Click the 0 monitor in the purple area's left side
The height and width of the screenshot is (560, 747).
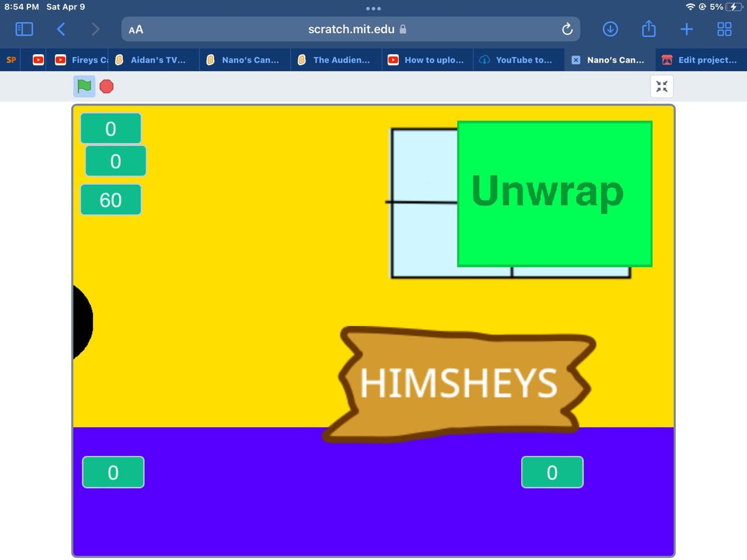pos(113,472)
